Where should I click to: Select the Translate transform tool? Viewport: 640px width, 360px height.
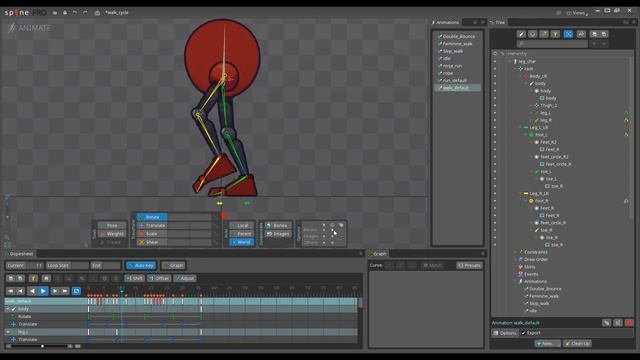tap(152, 225)
